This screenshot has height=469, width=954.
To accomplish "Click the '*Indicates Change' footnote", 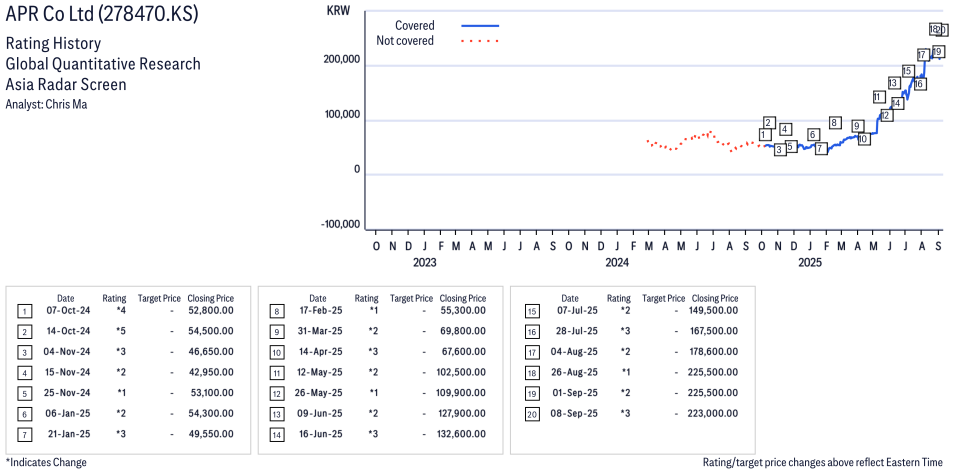I will (46, 462).
